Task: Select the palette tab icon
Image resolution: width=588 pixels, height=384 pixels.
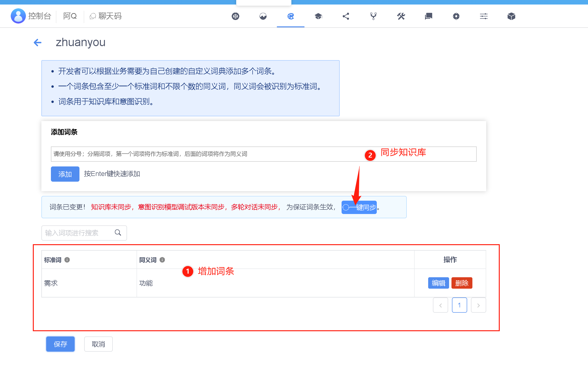Action: point(290,16)
